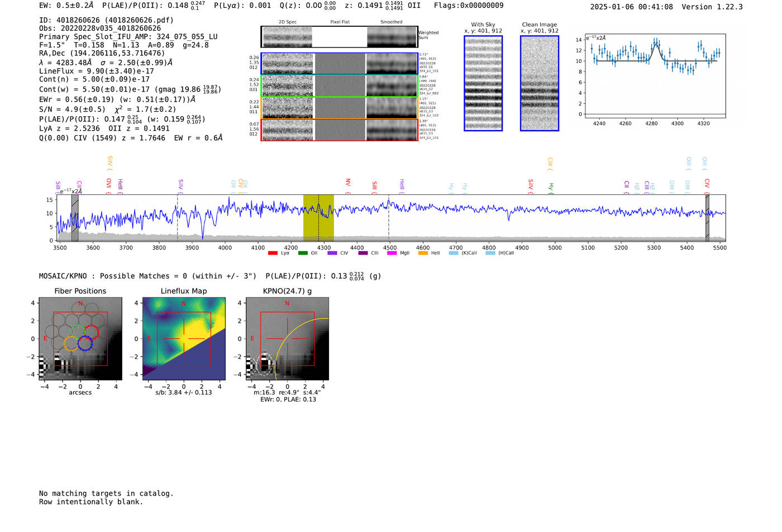
Task: Click the Smoothed column header
Action: pos(392,22)
